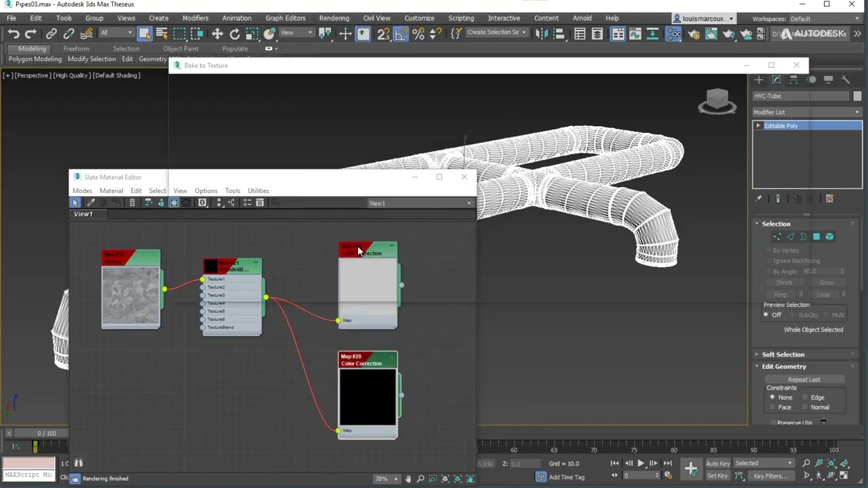Image resolution: width=868 pixels, height=488 pixels.
Task: Select the Off preview selection radio
Action: click(766, 314)
